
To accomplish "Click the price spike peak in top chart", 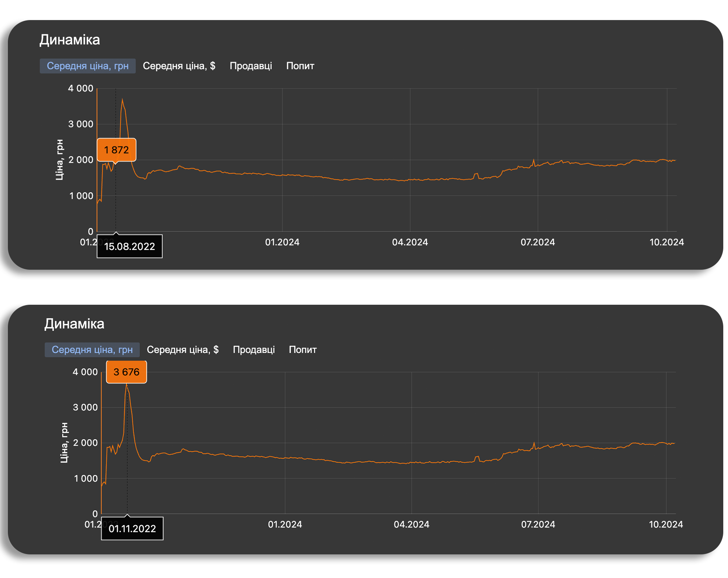I will tap(122, 99).
